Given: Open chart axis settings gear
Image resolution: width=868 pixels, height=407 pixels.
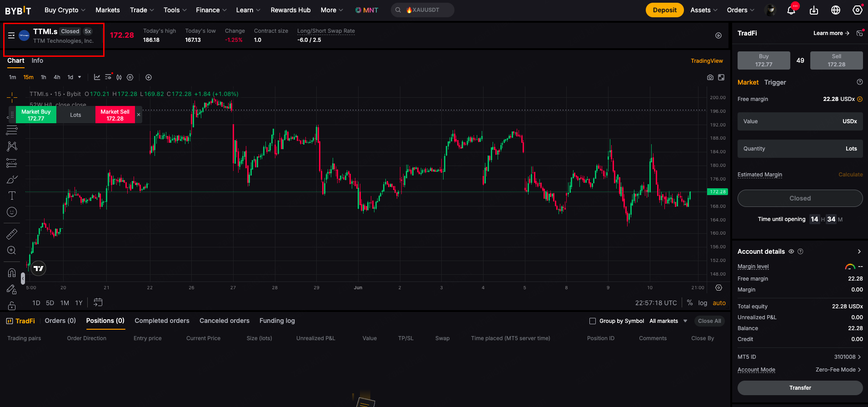Looking at the screenshot, I should [718, 288].
